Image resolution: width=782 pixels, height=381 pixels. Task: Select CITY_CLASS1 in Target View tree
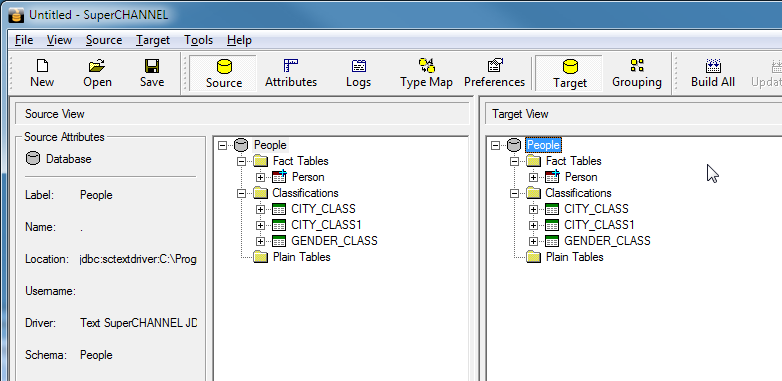tap(596, 225)
